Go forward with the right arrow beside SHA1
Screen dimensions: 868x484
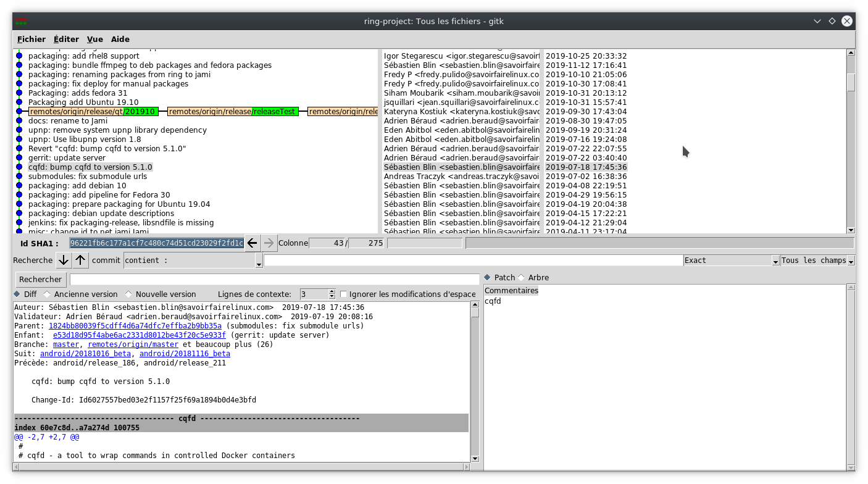click(269, 243)
